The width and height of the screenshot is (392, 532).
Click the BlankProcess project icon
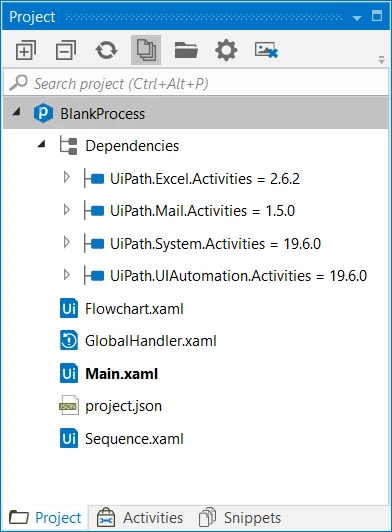pyautogui.click(x=43, y=113)
